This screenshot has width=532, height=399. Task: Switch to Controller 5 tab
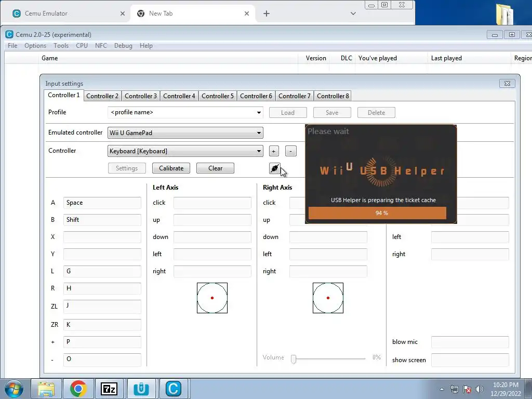(x=218, y=96)
